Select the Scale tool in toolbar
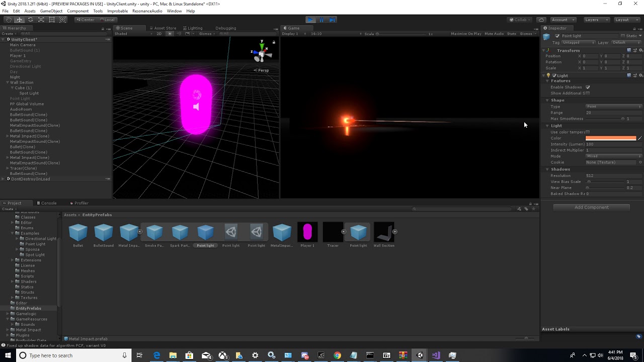 point(41,20)
